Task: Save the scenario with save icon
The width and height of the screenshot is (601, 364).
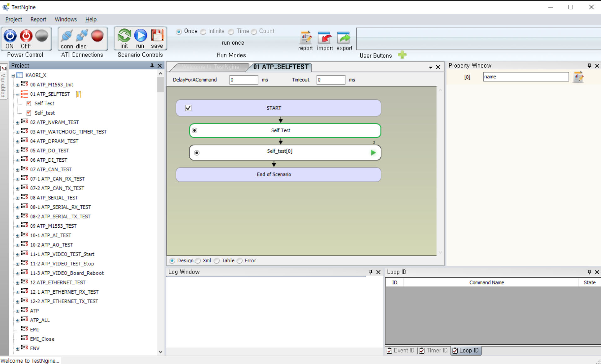Action: [157, 35]
